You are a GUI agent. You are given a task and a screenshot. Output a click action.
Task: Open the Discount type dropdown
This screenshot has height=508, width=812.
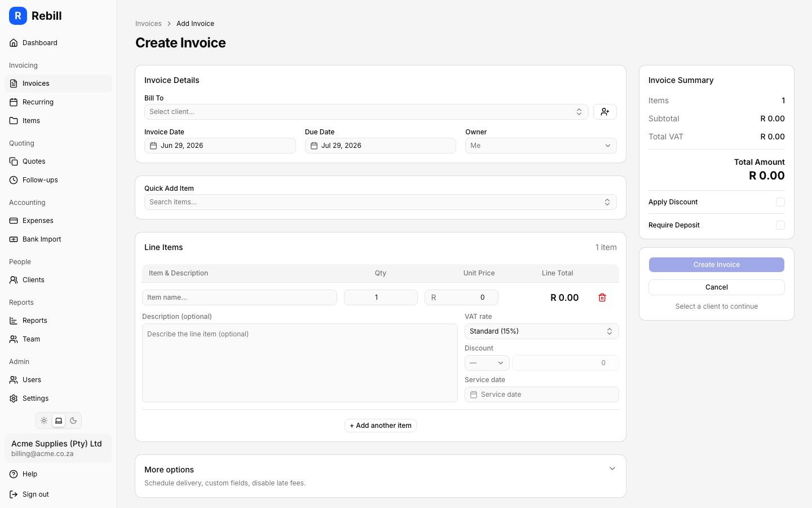click(487, 363)
